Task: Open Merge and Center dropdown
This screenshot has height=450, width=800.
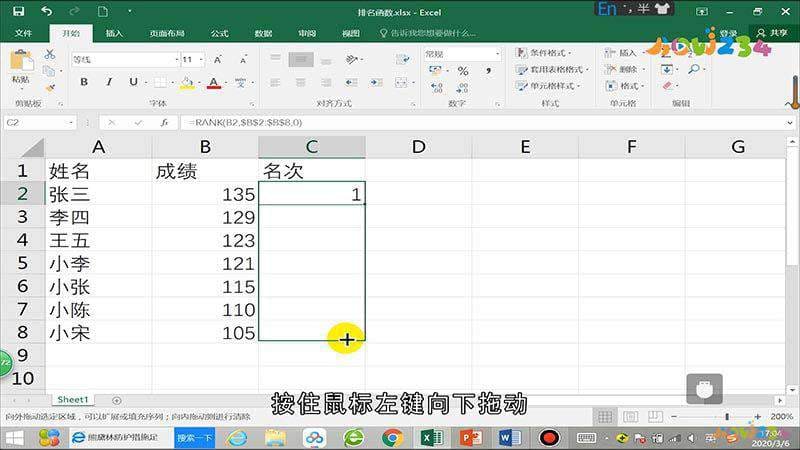Action: click(x=411, y=82)
